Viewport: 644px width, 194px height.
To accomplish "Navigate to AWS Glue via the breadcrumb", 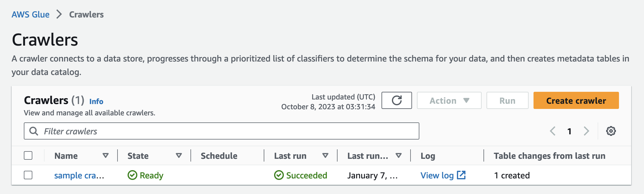I will pyautogui.click(x=31, y=14).
